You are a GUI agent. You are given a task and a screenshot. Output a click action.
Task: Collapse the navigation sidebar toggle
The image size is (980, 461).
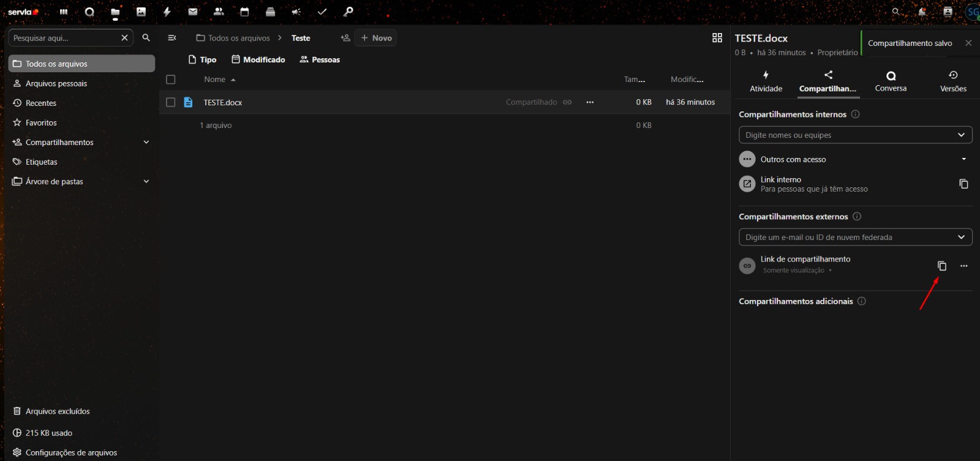click(172, 38)
